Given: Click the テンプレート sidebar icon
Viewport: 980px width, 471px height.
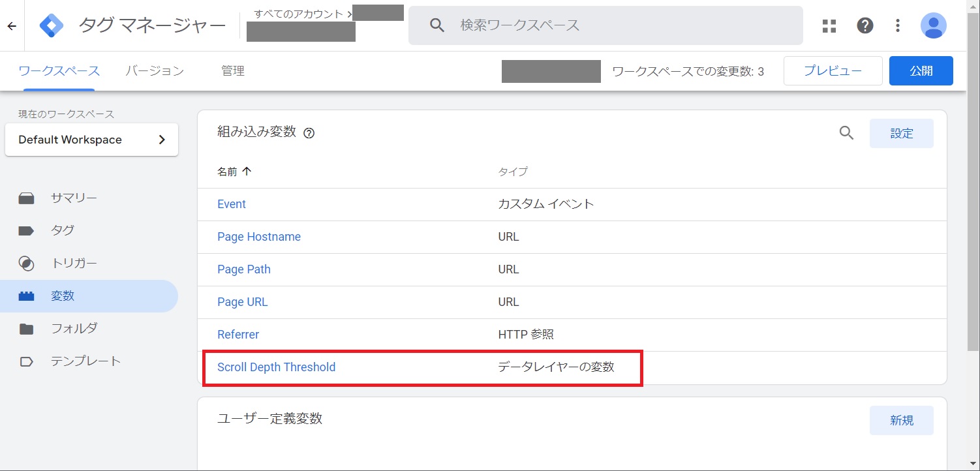Looking at the screenshot, I should click(x=26, y=361).
